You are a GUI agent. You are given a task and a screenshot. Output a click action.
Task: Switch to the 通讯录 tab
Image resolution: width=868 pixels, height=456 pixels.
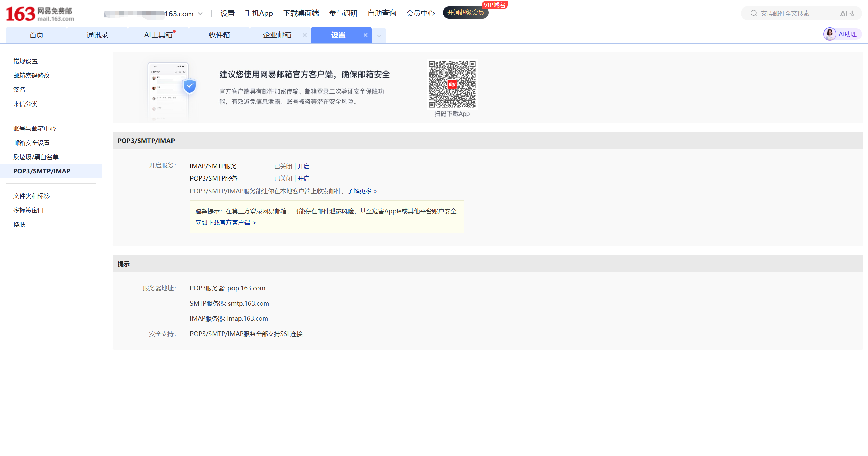coord(97,35)
